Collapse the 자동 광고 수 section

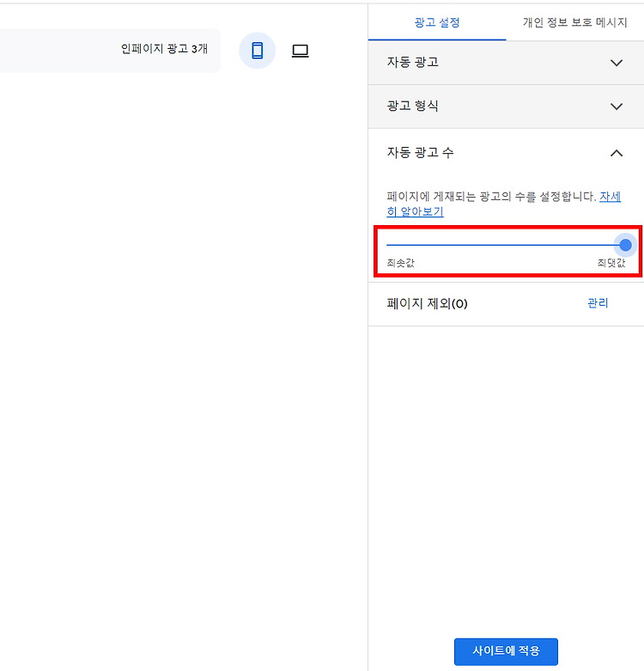click(x=506, y=153)
